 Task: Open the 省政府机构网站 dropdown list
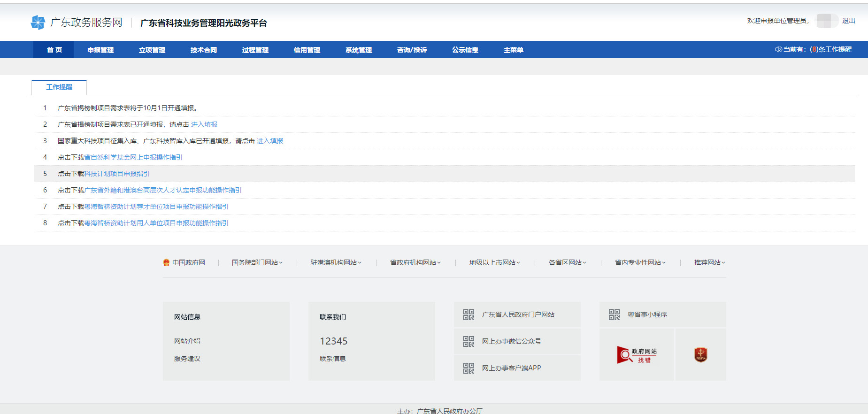coord(415,263)
